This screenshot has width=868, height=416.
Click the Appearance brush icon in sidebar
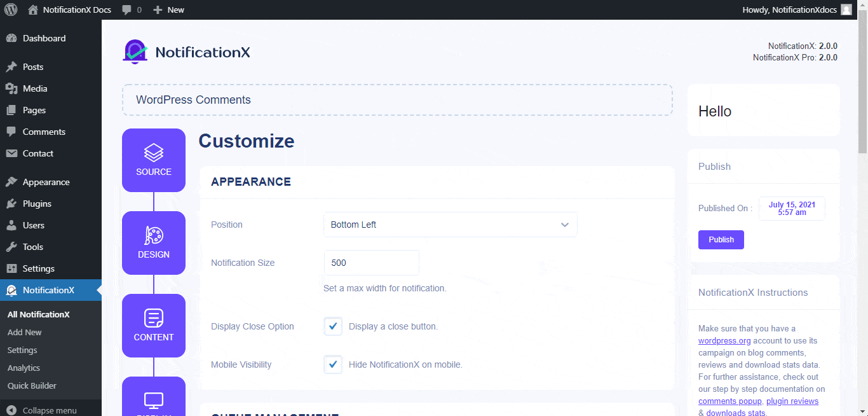pos(11,182)
